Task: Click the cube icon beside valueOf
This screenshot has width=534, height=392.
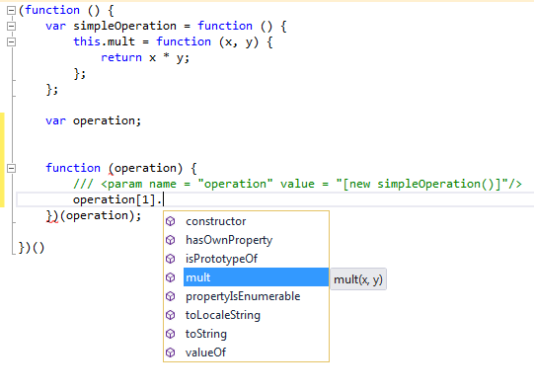Action: point(171,353)
